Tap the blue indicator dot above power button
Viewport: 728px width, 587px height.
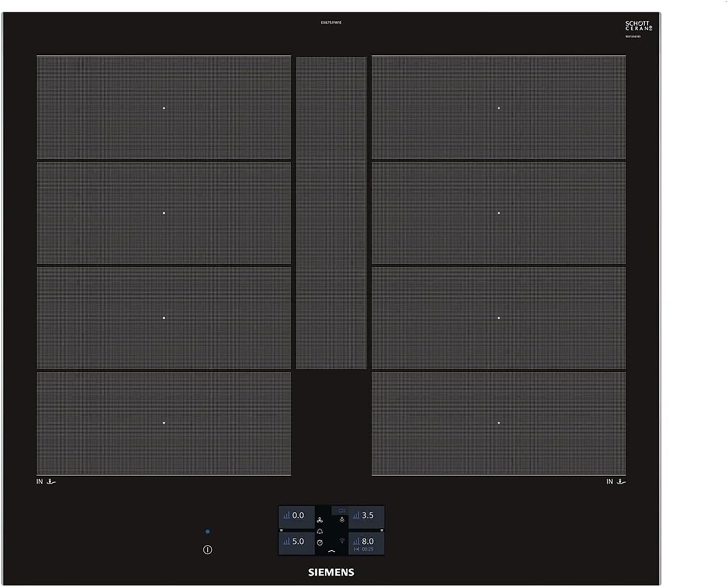point(208,531)
